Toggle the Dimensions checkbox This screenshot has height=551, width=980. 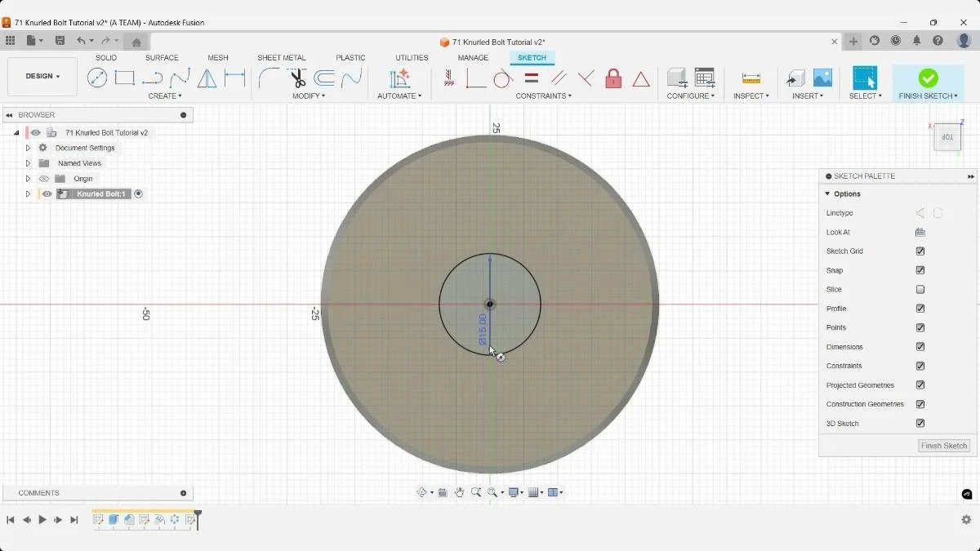coord(920,347)
